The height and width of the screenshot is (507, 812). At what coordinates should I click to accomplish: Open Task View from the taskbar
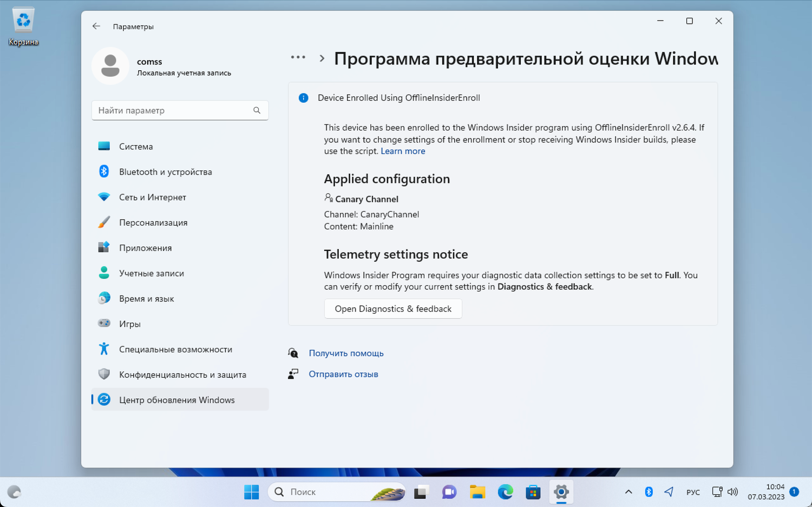(421, 492)
